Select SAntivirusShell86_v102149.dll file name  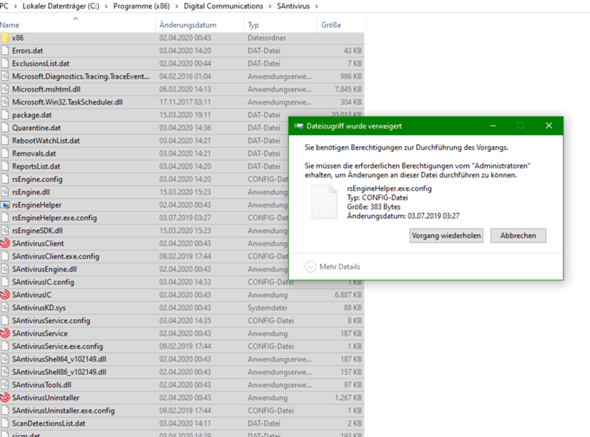pyautogui.click(x=59, y=372)
